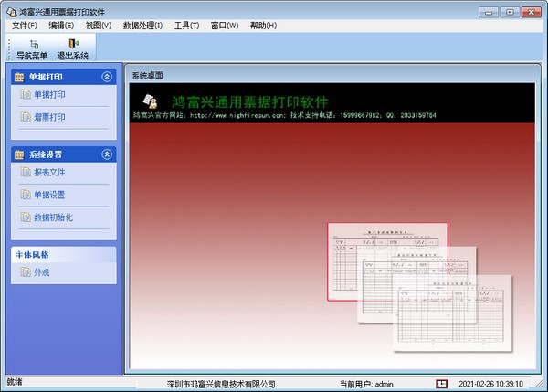Select the 系统桌面 tab
548x392 pixels.
coord(147,75)
